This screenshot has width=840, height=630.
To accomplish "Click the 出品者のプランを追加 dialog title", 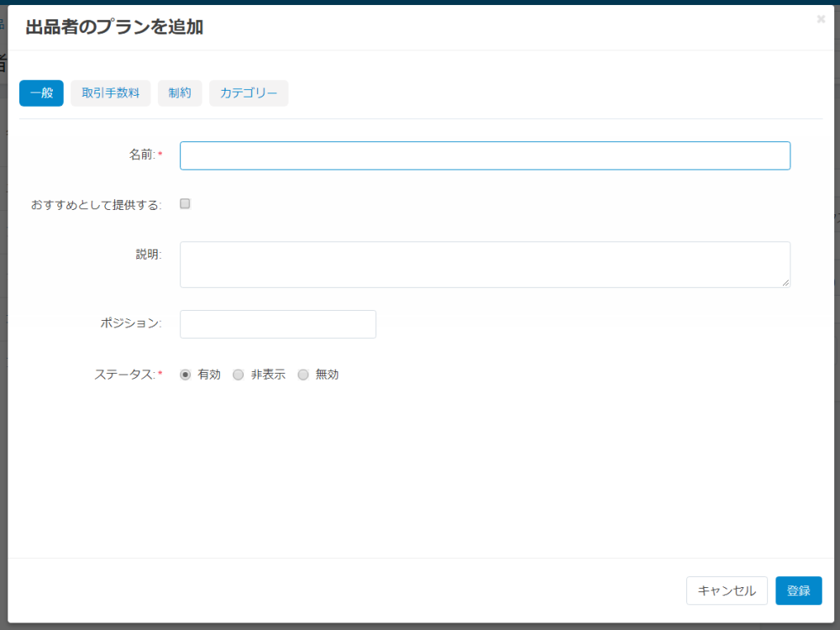I will (114, 27).
